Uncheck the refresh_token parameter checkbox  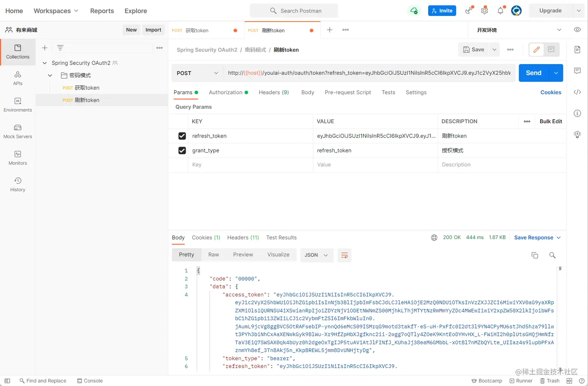point(182,136)
